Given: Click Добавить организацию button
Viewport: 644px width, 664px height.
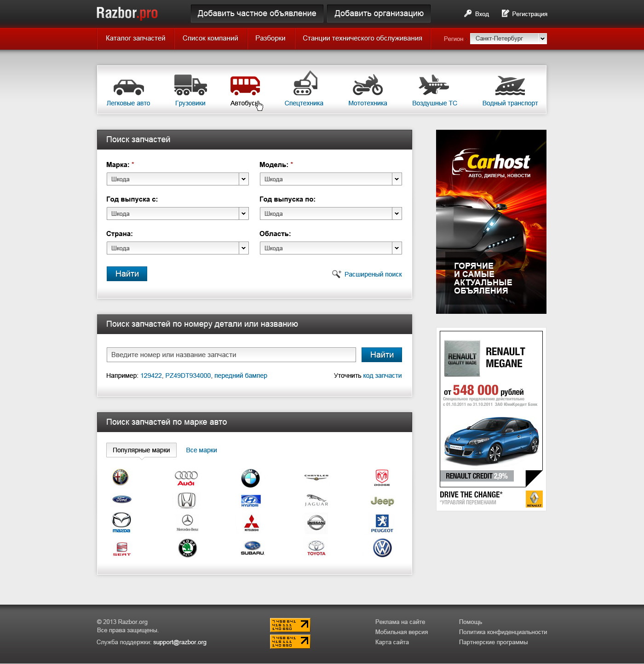Looking at the screenshot, I should [x=379, y=14].
